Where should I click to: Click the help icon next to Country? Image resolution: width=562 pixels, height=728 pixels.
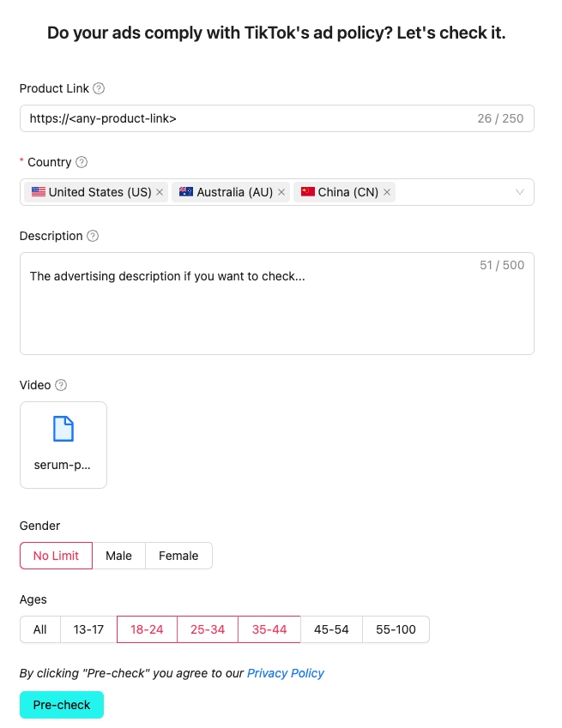click(82, 162)
